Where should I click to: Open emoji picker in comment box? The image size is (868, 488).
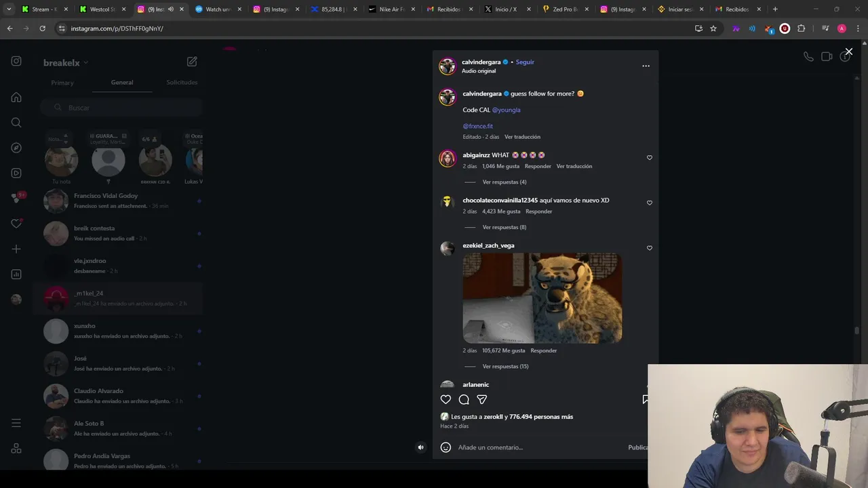click(446, 447)
